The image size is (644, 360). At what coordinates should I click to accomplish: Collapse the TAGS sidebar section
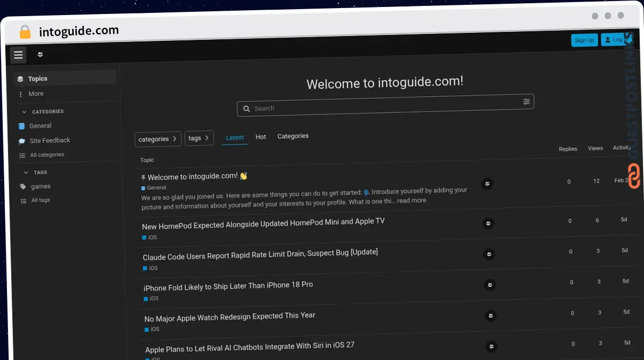coord(35,172)
